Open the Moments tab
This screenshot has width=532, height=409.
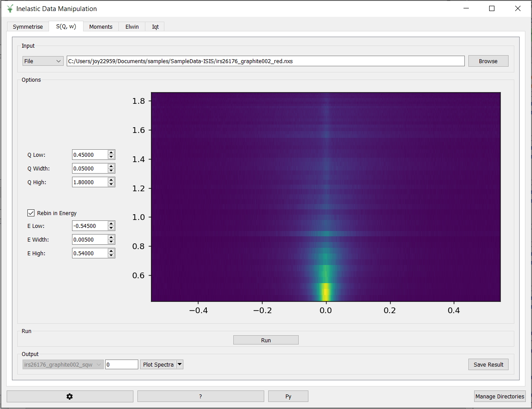[x=101, y=27]
